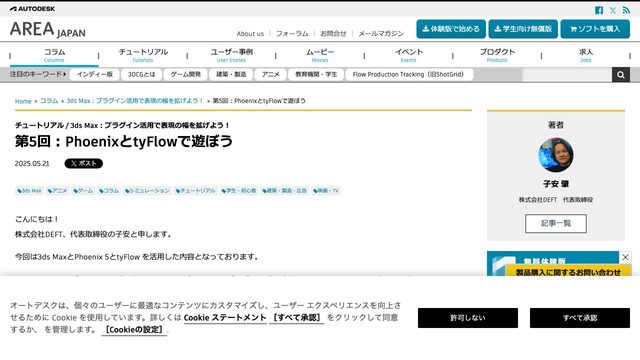Click すべて承認 in the cookie banner

coord(580,318)
